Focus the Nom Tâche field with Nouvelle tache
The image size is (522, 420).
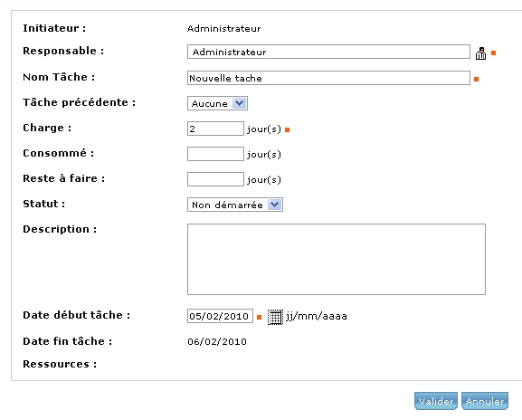pos(328,78)
